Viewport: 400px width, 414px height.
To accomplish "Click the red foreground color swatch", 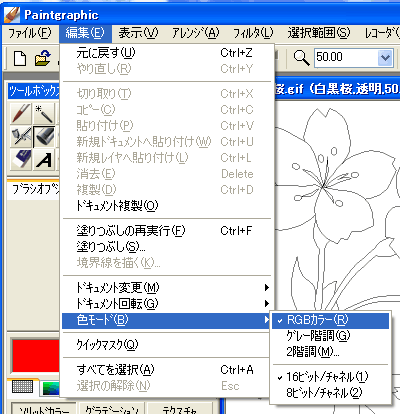I will 36,356.
